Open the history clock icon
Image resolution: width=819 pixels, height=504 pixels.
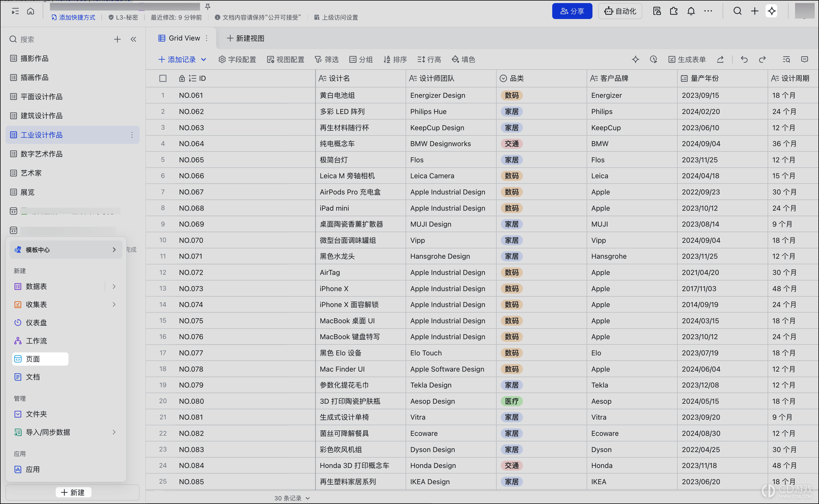click(x=653, y=60)
